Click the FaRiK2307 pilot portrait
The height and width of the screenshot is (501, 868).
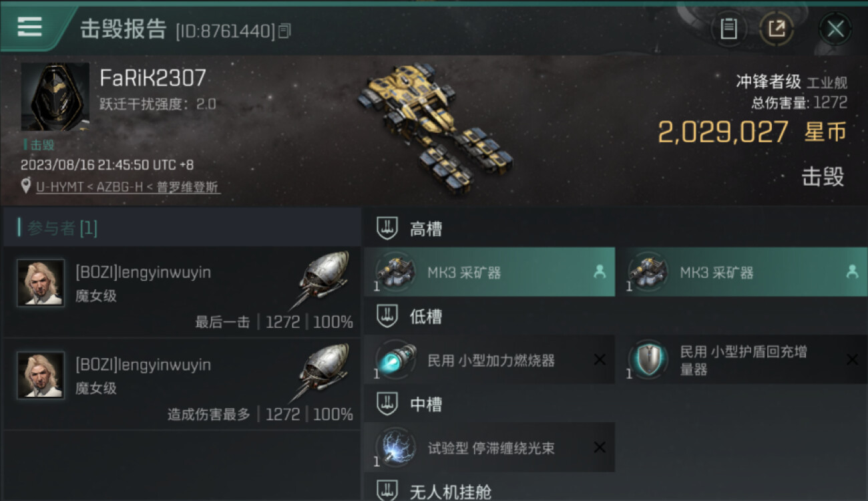pyautogui.click(x=55, y=97)
